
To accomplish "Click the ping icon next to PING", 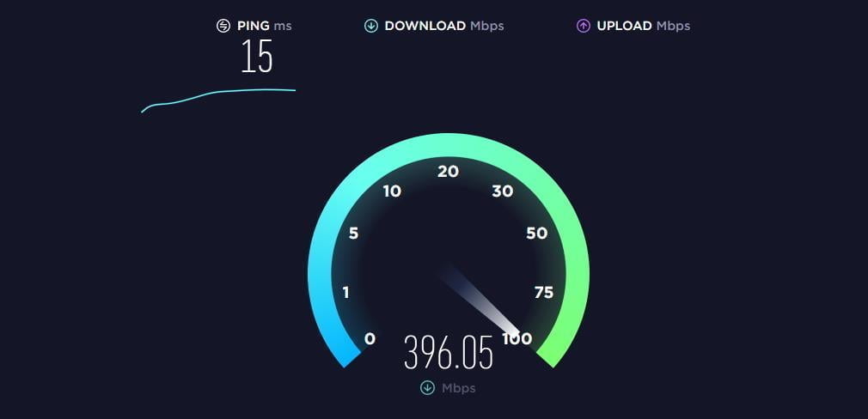I will click(x=223, y=26).
